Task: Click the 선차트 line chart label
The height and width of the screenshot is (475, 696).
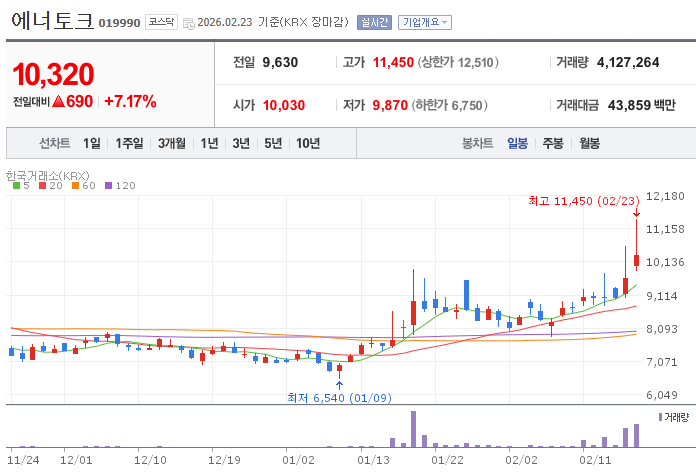Action: point(55,143)
